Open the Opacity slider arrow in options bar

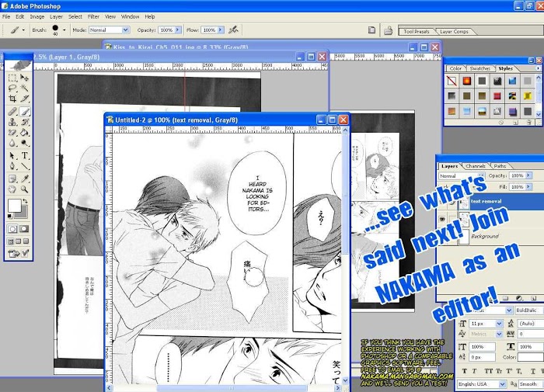[176, 29]
